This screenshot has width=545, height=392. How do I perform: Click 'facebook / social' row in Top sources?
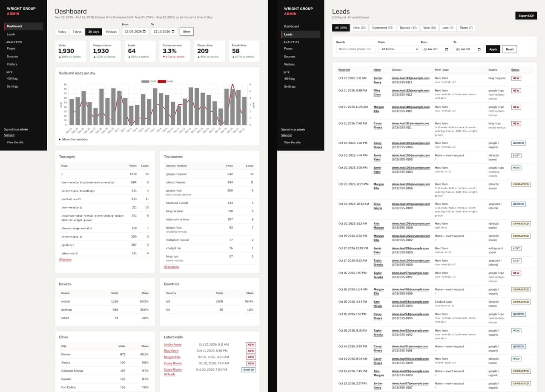[x=210, y=203]
